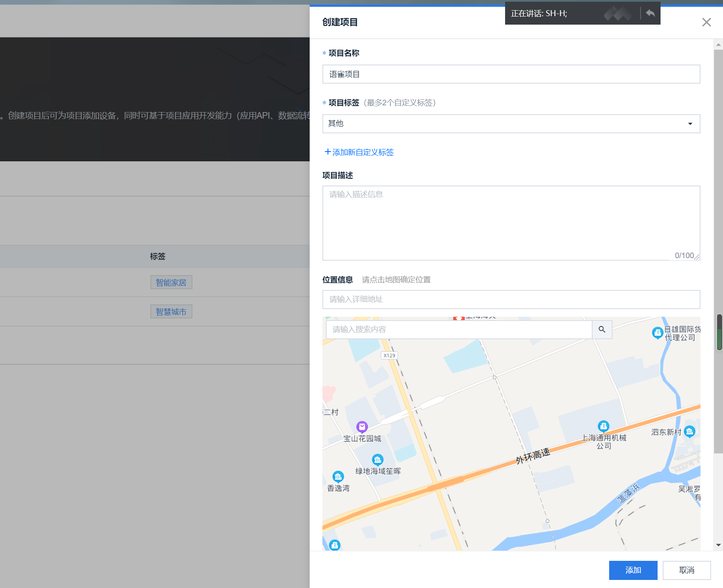
Task: Select the 泗东新村 marker icon on map
Action: click(689, 432)
